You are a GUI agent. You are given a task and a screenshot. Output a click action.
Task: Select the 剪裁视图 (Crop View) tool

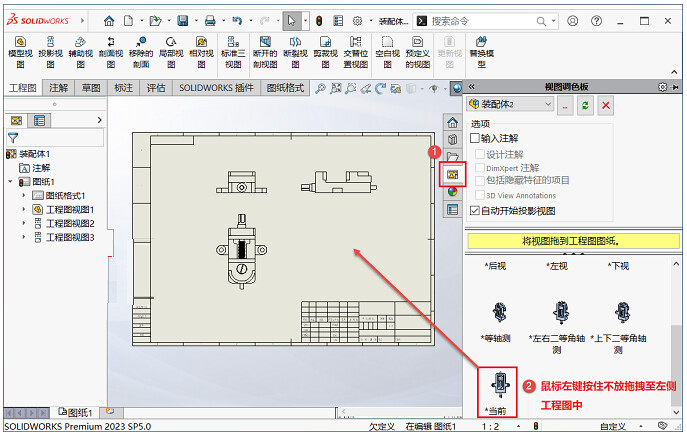click(x=325, y=51)
